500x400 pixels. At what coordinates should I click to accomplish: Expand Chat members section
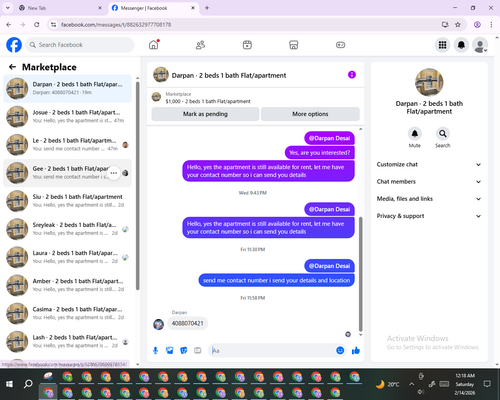429,182
